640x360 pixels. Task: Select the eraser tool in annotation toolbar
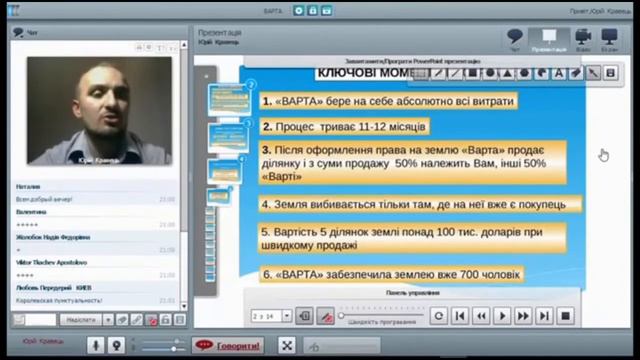tap(576, 73)
